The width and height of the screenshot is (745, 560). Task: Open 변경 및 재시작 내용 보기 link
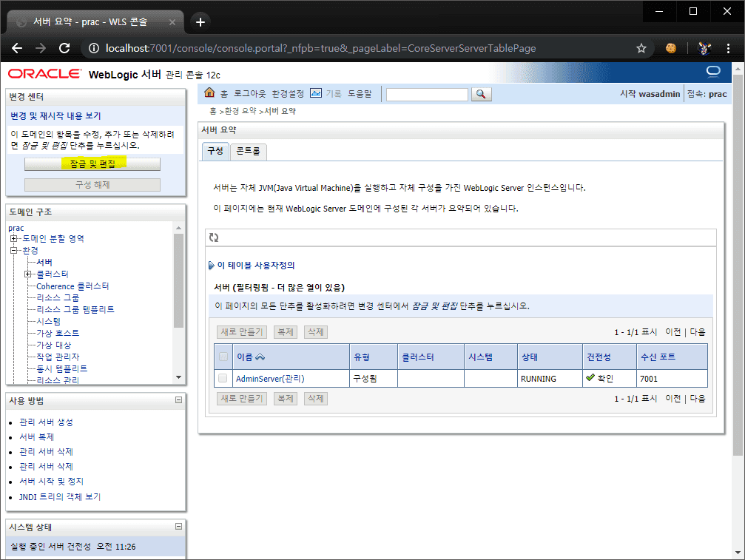[x=55, y=116]
